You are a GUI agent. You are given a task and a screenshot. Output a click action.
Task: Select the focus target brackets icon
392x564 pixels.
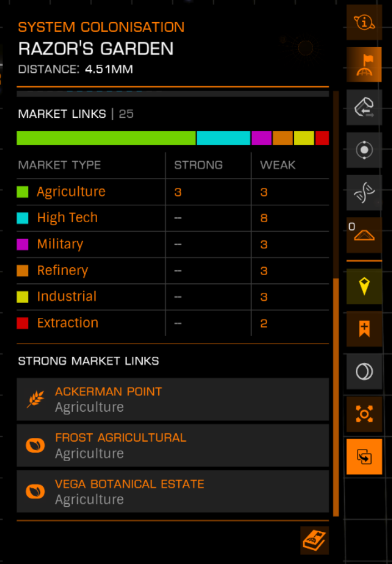[364, 414]
